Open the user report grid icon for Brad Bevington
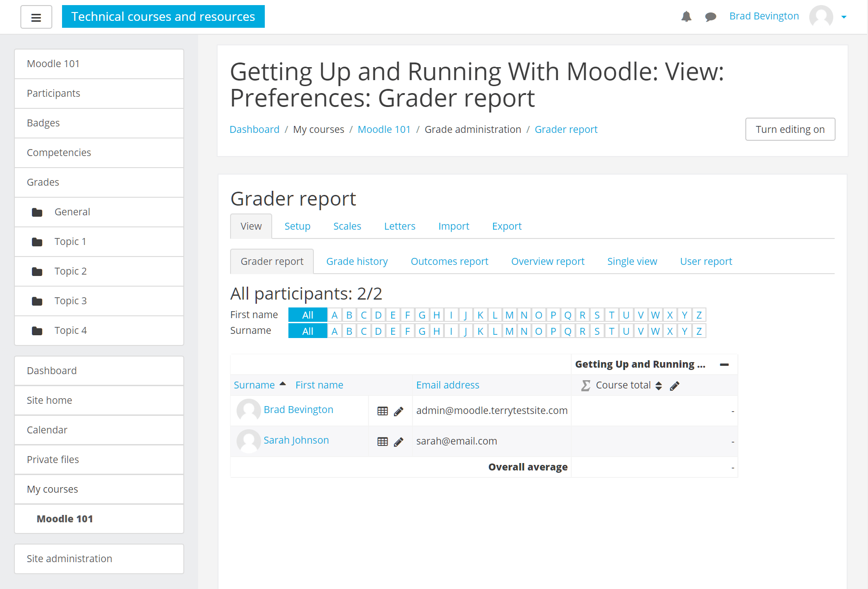868x589 pixels. 382,411
